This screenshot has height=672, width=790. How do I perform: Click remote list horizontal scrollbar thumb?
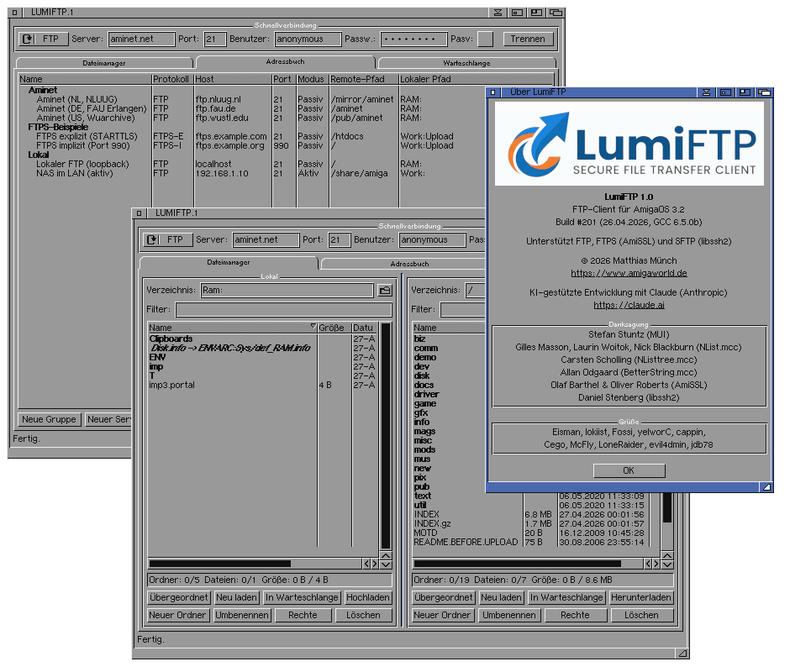click(x=518, y=564)
